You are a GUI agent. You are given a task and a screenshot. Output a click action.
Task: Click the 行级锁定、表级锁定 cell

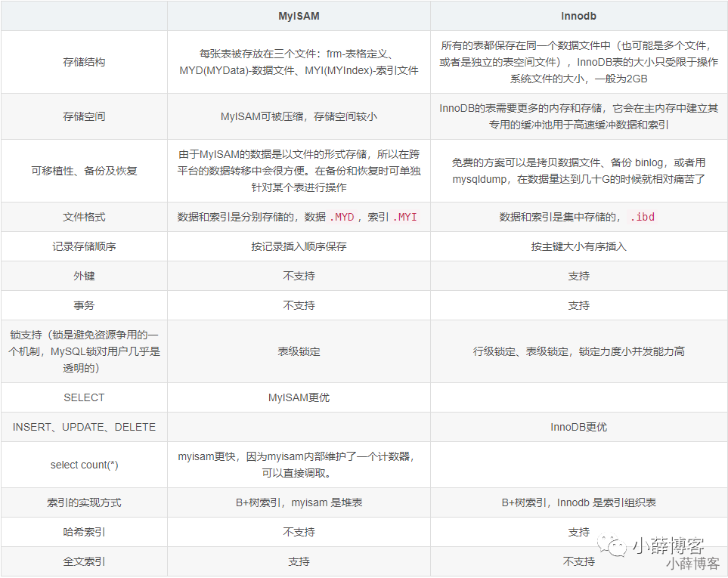point(578,351)
